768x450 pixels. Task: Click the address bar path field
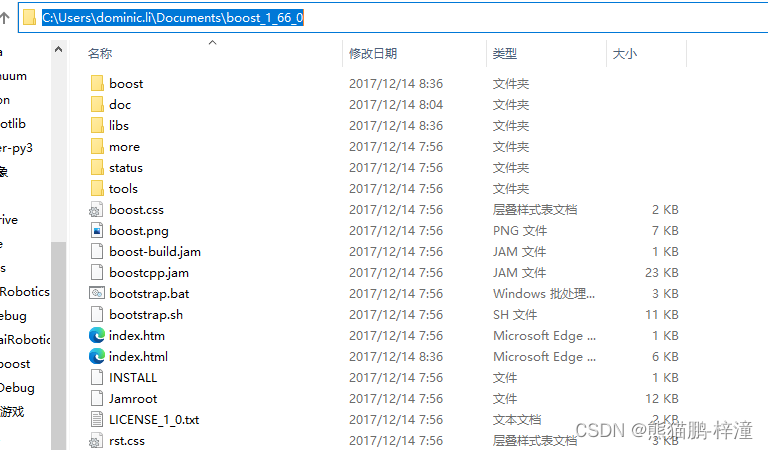pos(393,18)
